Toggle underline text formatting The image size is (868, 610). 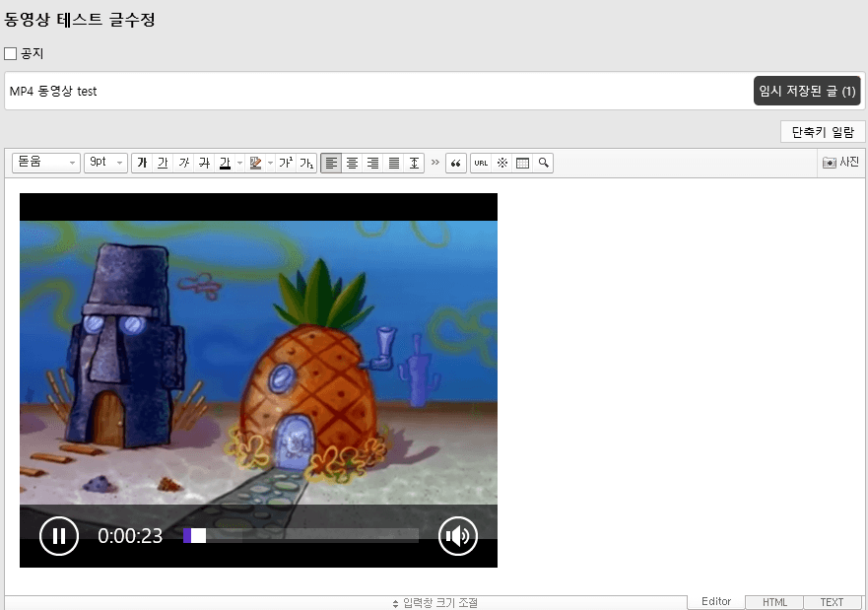pos(163,163)
